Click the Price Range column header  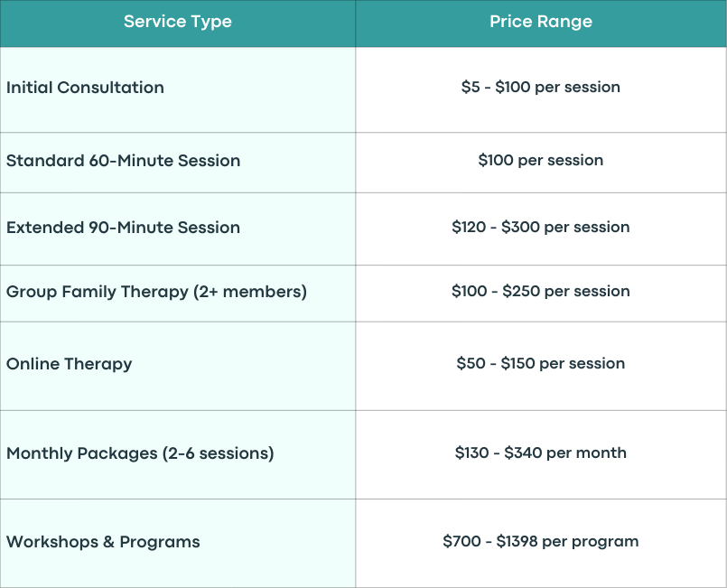pos(541,22)
